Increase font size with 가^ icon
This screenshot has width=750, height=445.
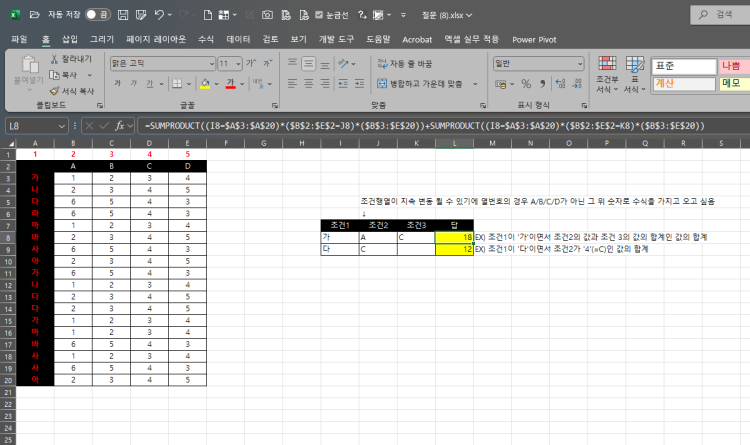(251, 63)
